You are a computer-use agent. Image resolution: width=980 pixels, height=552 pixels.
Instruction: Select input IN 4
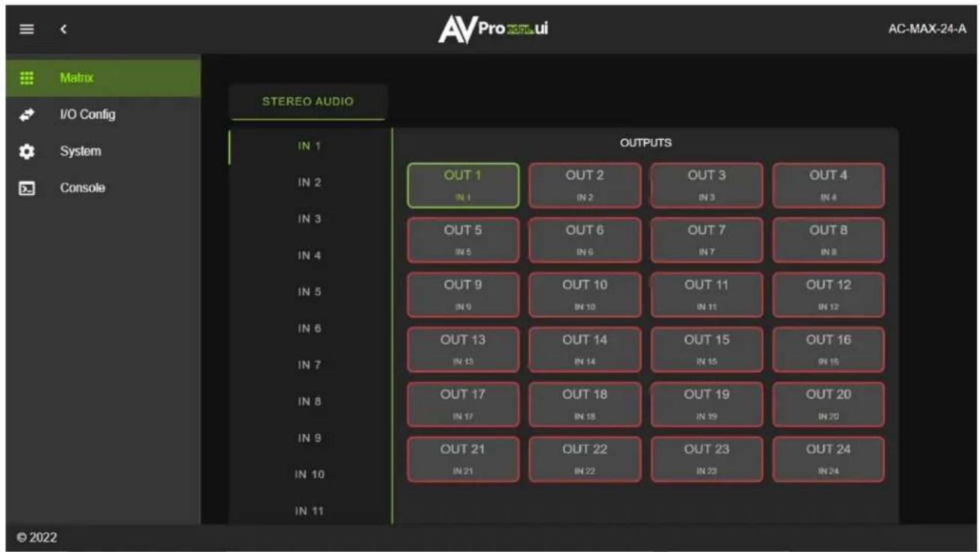click(310, 256)
